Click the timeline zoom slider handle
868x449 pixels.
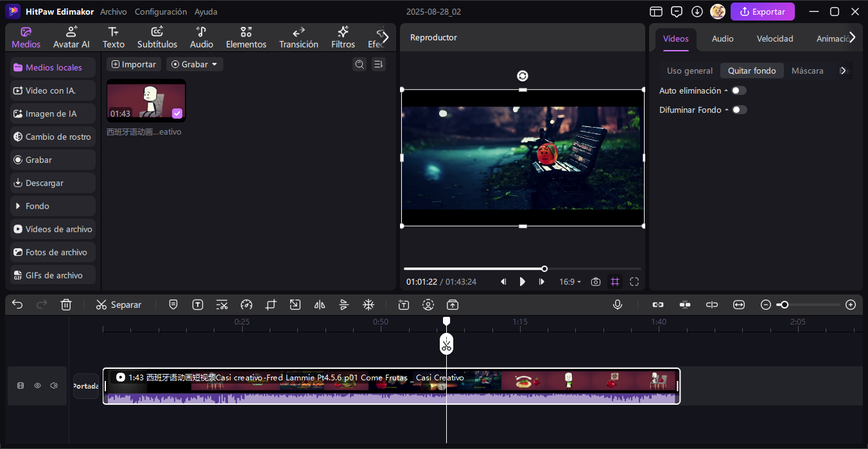[x=783, y=305]
